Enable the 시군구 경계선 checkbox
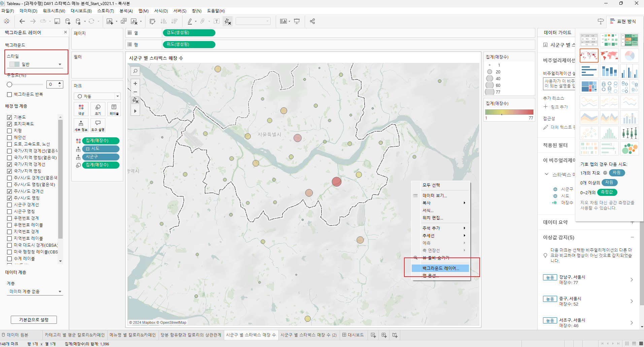The width and height of the screenshot is (644, 347). [9, 205]
